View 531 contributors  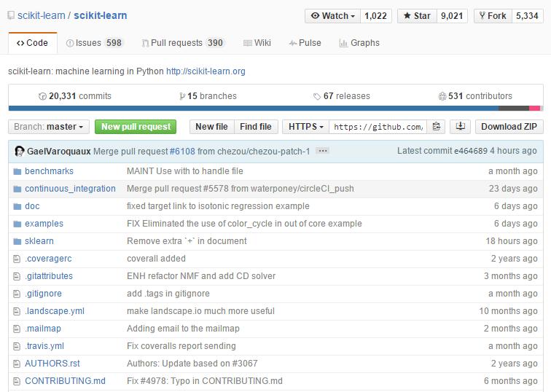(x=475, y=96)
